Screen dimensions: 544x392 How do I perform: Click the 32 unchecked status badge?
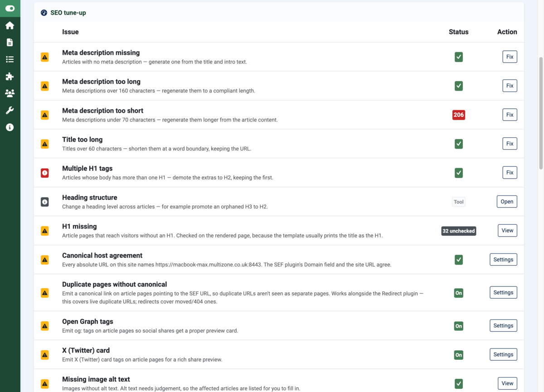[x=459, y=231]
